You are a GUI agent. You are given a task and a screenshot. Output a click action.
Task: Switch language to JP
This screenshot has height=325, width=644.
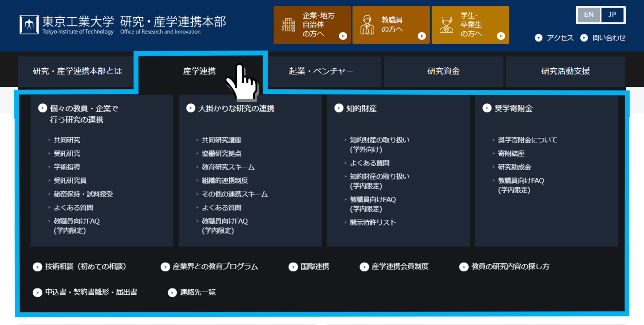point(612,15)
